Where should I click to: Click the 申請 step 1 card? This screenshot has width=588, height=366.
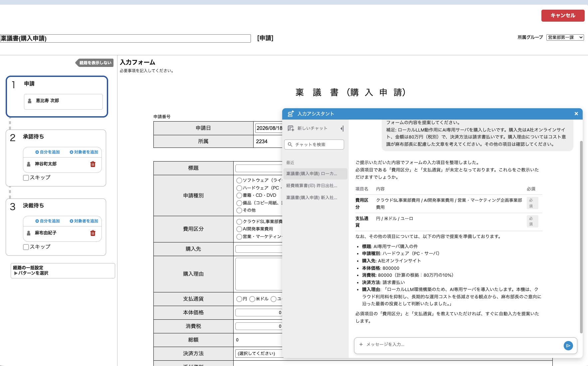(x=57, y=97)
